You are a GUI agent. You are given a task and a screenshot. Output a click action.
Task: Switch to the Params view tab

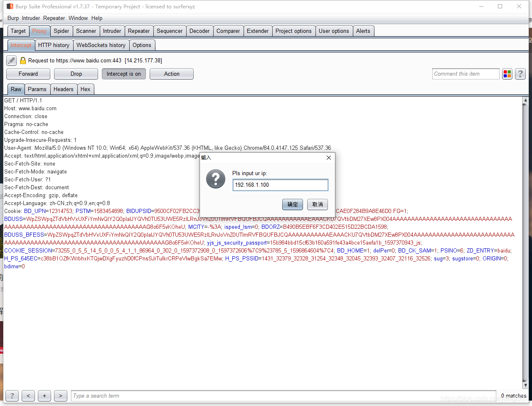tap(37, 89)
